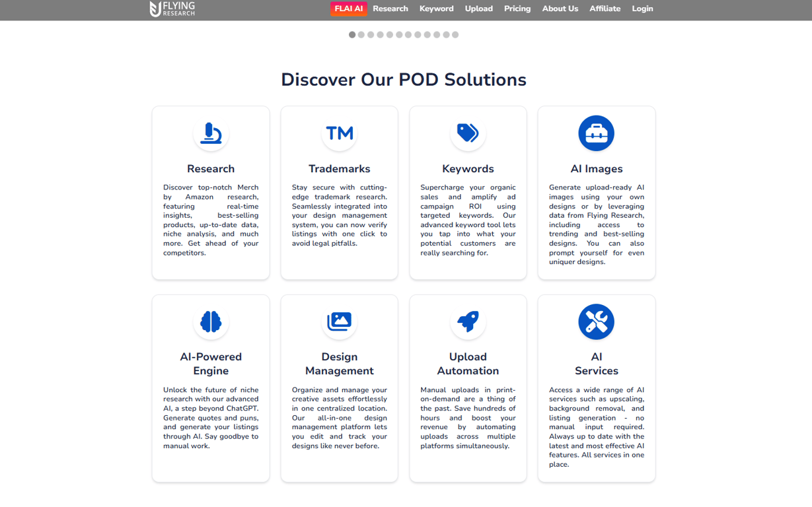Open the Research menu item
This screenshot has height=507, width=812.
tap(390, 9)
